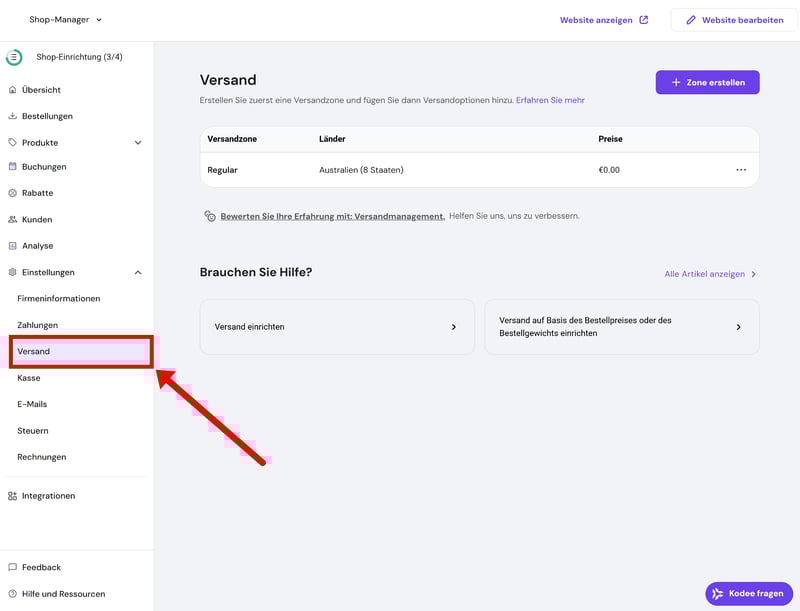This screenshot has width=800, height=611.
Task: Click the Feedback speech bubble icon
Action: coord(12,568)
